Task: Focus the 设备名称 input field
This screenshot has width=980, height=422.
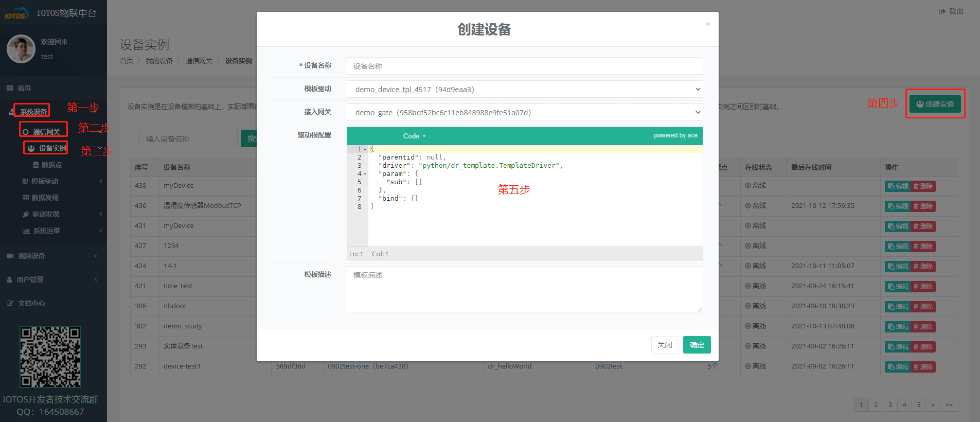Action: coord(525,66)
